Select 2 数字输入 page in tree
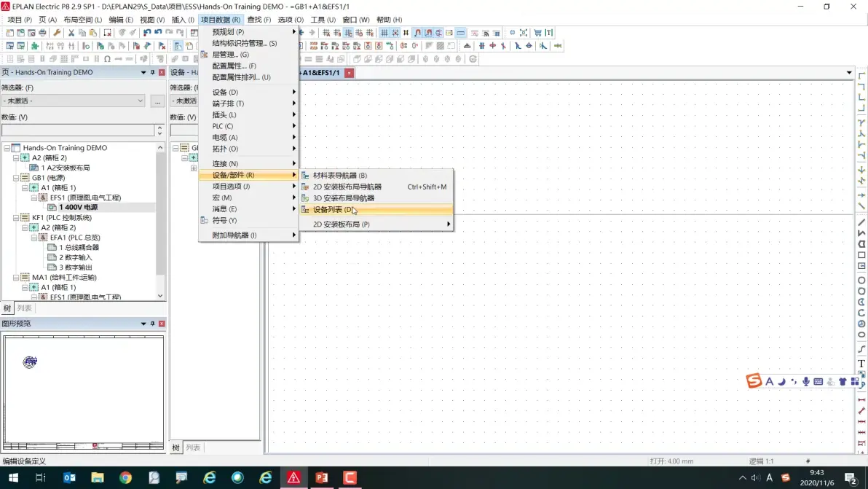Viewport: 868px width, 489px height. [x=76, y=257]
